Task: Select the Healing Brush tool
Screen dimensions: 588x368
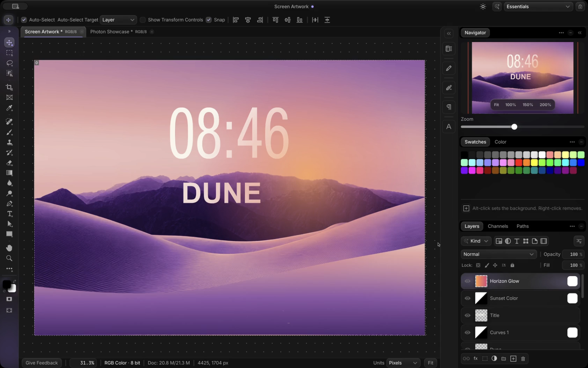Action: click(x=9, y=121)
